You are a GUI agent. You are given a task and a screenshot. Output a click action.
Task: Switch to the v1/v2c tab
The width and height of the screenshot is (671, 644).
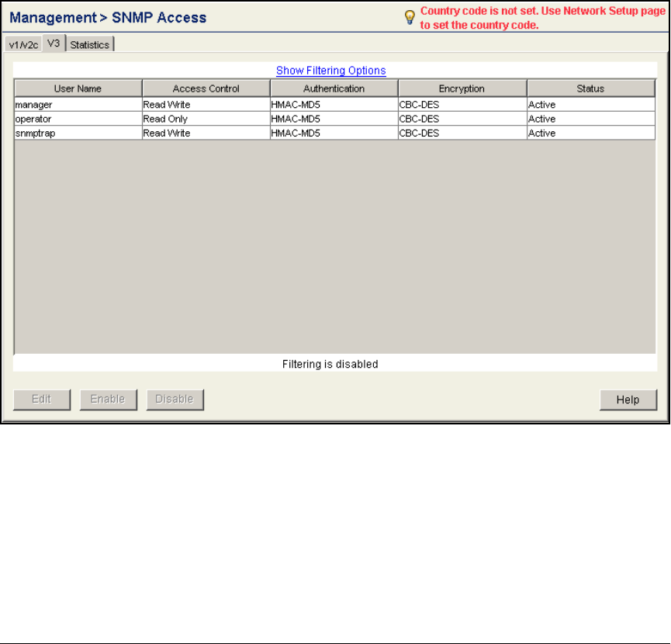[x=23, y=44]
